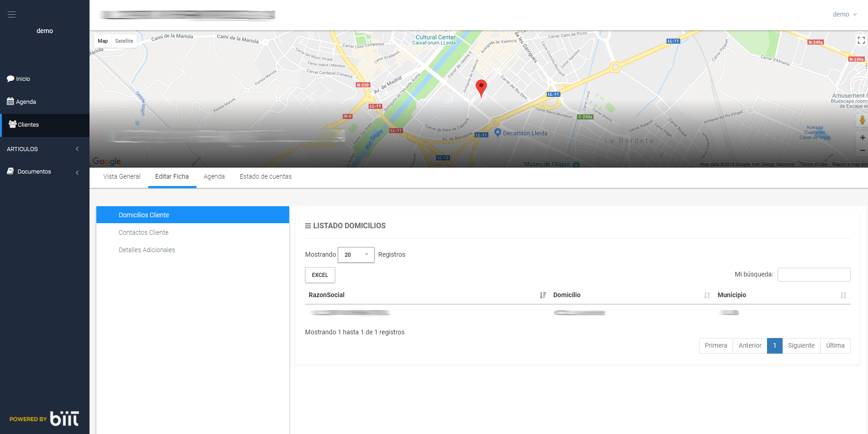Go to Primera page
This screenshot has height=434, width=868.
[716, 346]
